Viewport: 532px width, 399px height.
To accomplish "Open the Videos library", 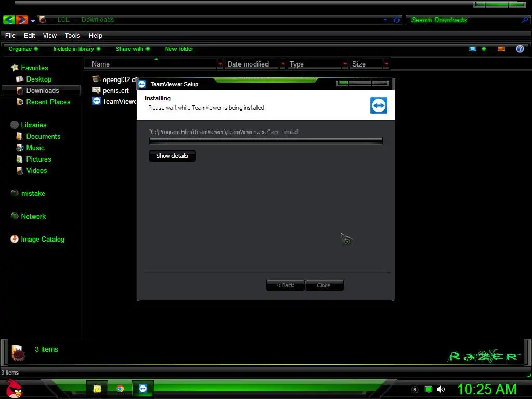I will click(x=32, y=170).
